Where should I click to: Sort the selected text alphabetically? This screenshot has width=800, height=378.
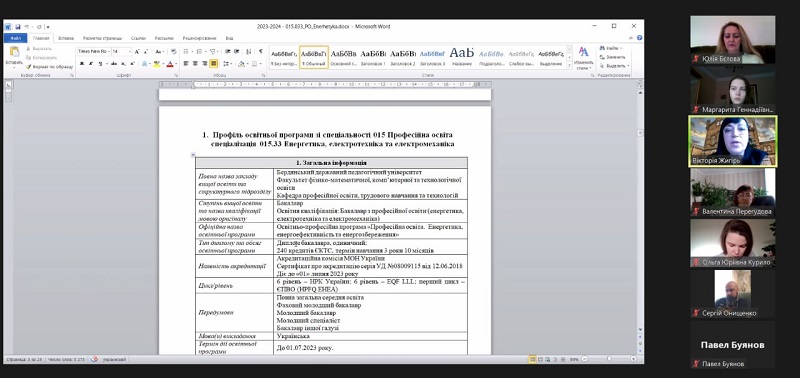pos(248,52)
